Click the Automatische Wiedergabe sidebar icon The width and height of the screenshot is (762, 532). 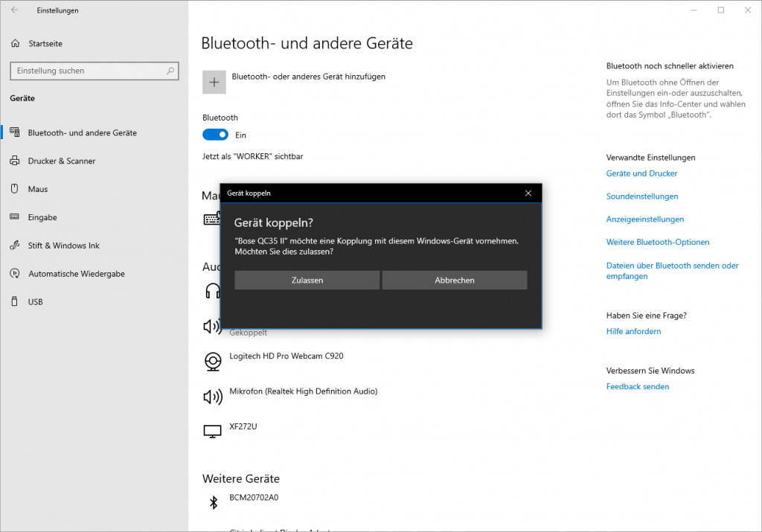(16, 273)
